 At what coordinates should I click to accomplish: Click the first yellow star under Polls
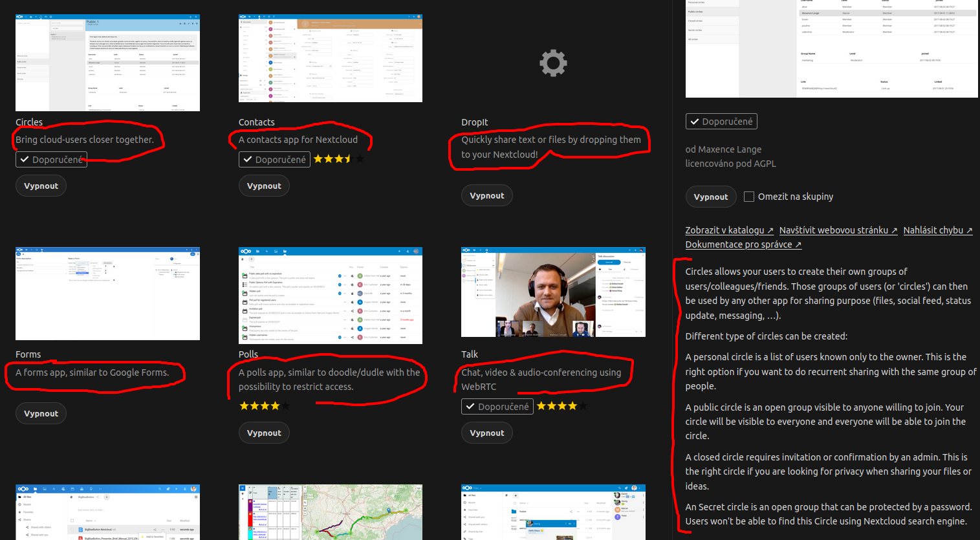coord(245,405)
